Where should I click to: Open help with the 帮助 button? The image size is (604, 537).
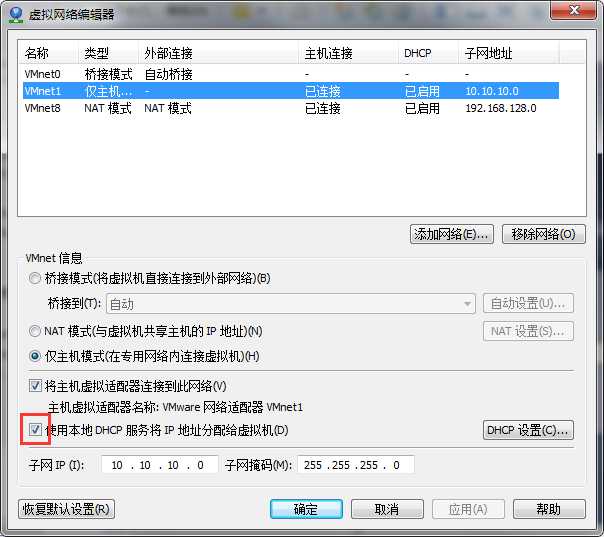tap(549, 509)
